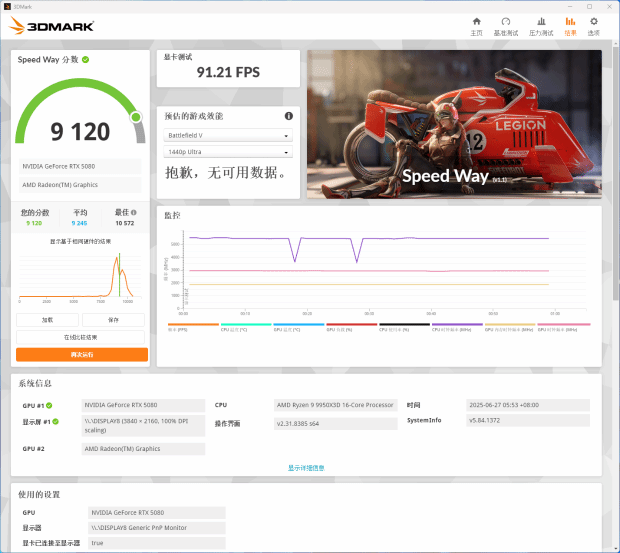The image size is (620, 553).
Task: Click the time value 2025-06-27 05:53 +08:00
Action: [528, 405]
